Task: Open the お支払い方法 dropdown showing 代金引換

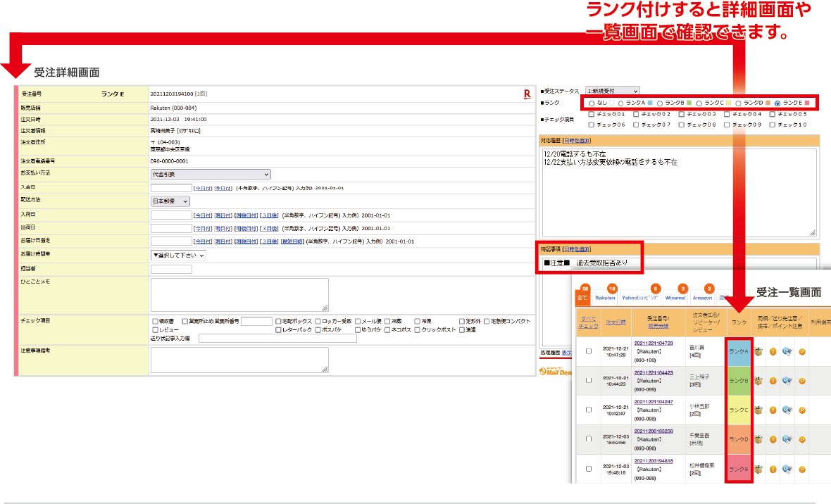Action: 211,175
